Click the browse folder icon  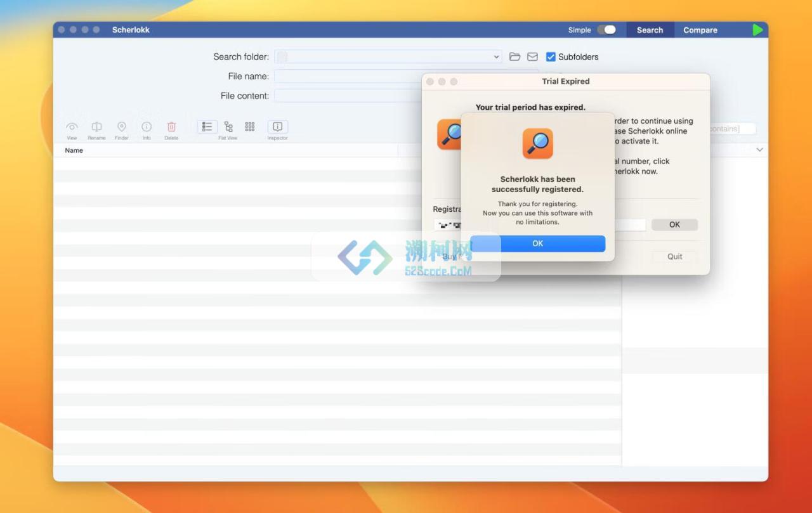point(515,56)
